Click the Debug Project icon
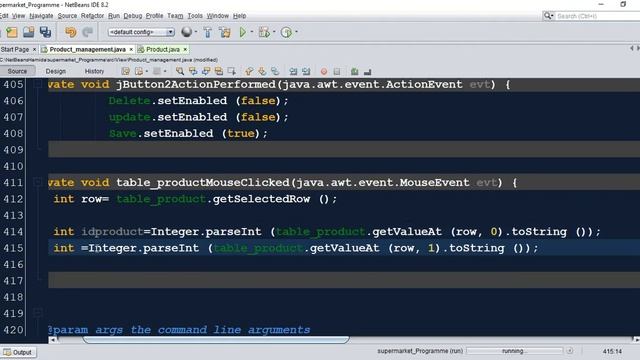 pos(264,32)
